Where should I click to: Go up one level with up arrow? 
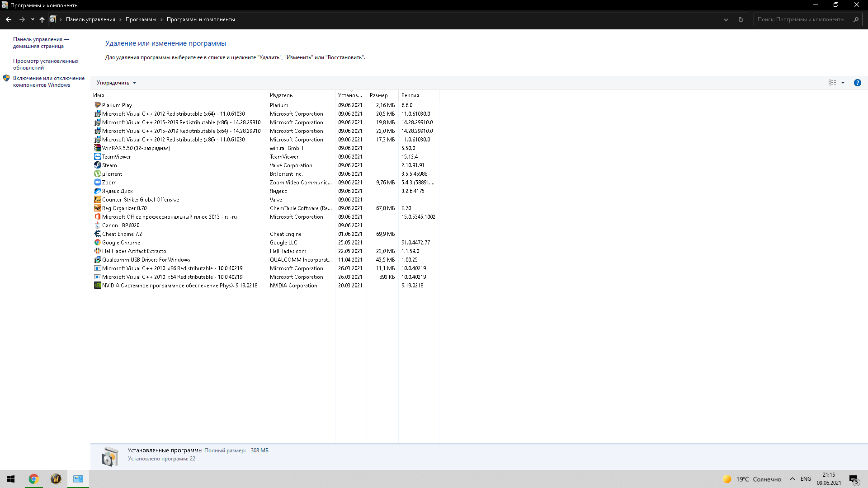pyautogui.click(x=42, y=19)
